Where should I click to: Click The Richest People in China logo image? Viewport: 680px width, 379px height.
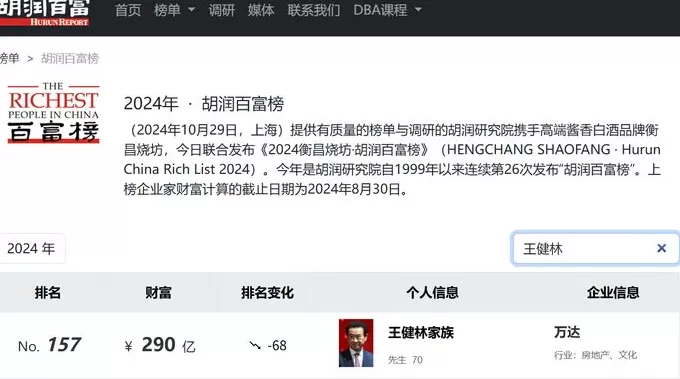coord(53,112)
